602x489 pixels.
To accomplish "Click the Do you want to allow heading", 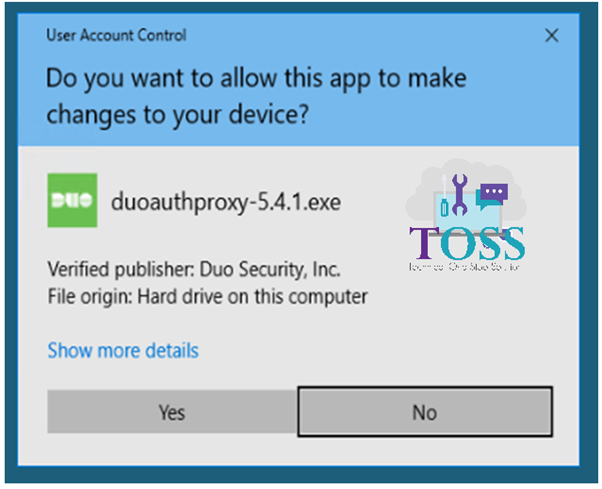I will (256, 79).
